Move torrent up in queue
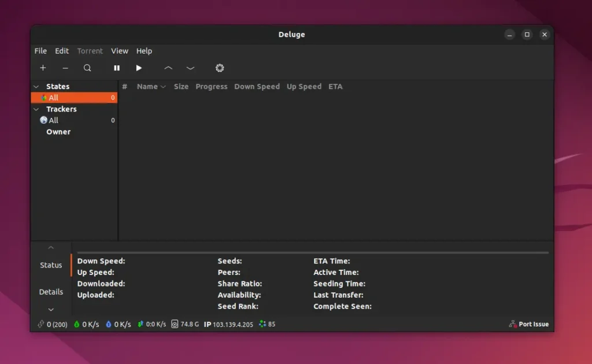 click(x=168, y=68)
